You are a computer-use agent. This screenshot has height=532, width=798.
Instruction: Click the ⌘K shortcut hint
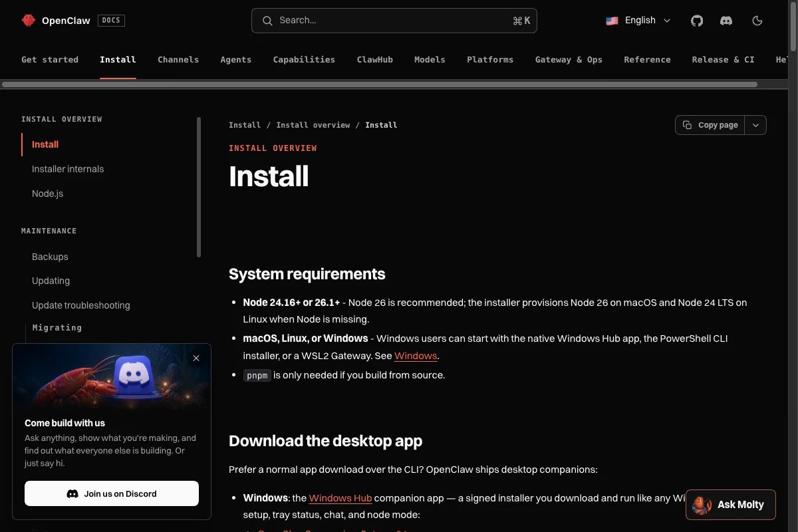click(521, 21)
